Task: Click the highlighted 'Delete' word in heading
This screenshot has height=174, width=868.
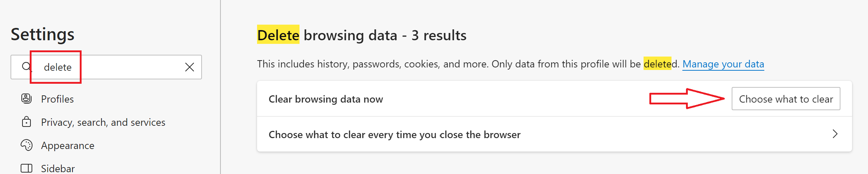Action: click(x=278, y=35)
